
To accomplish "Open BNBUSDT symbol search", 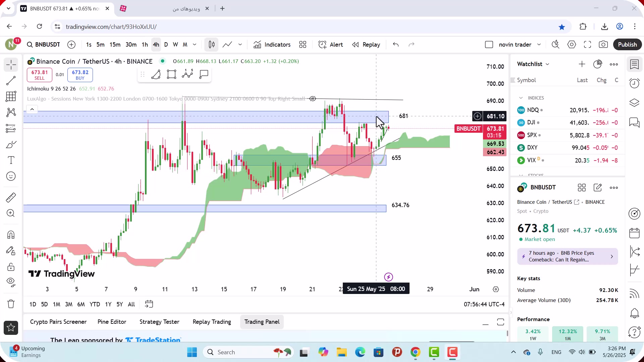I will point(44,45).
